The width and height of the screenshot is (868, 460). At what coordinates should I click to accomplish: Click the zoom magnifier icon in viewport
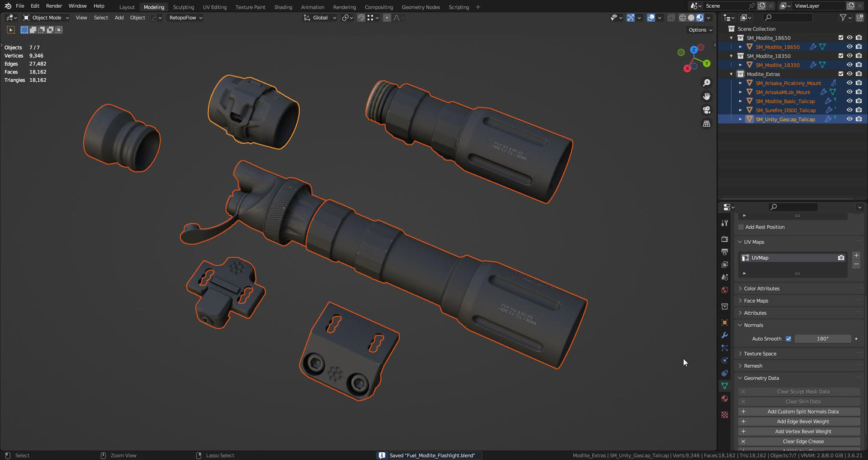(x=706, y=83)
